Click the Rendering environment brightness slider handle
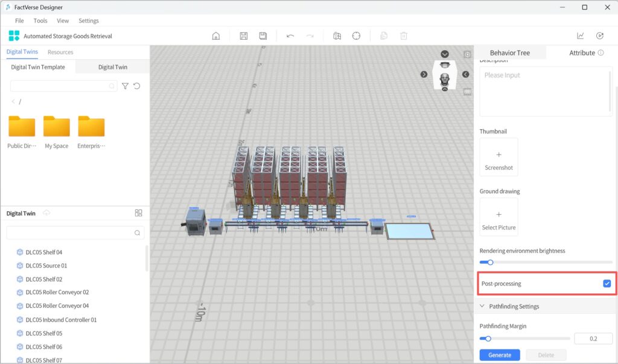 (x=490, y=263)
